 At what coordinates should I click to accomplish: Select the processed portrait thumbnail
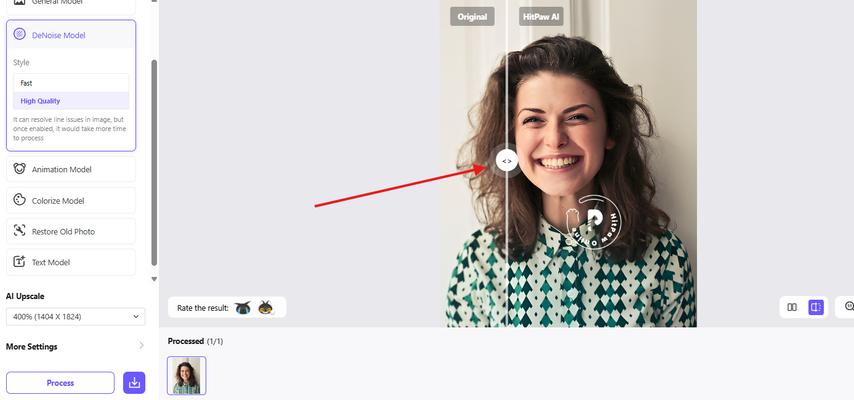click(186, 375)
